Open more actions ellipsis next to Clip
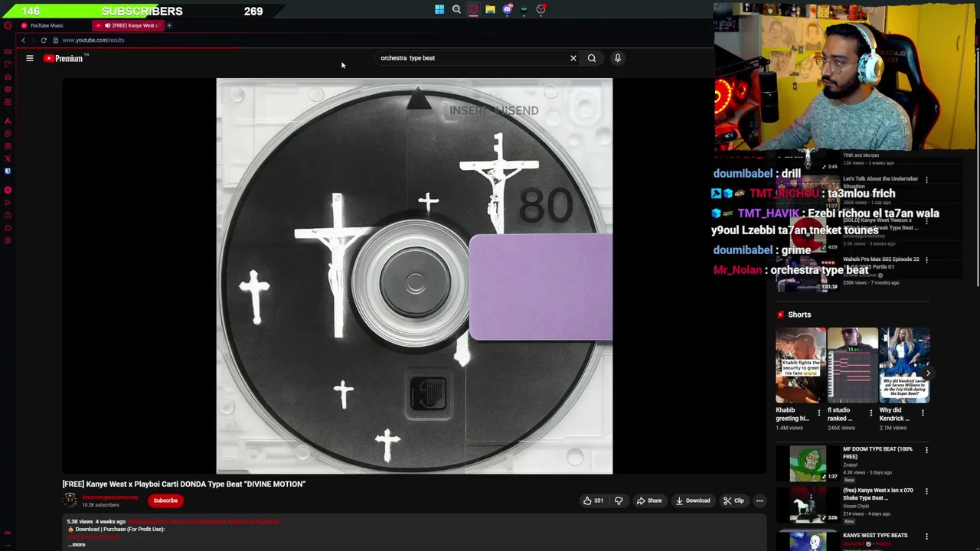Screen dimensions: 980x551 (x=759, y=500)
